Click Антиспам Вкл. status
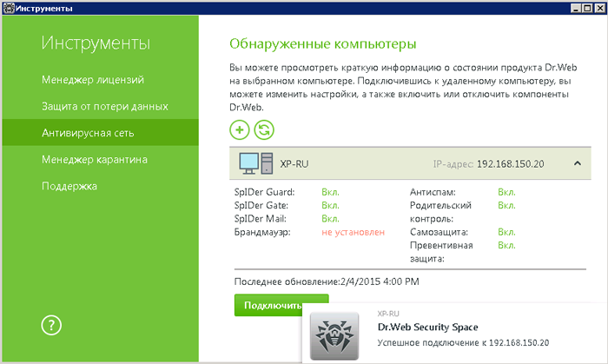 [506, 192]
